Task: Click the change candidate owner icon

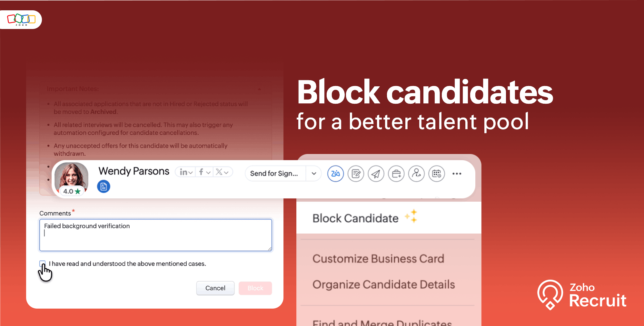Action: (416, 174)
